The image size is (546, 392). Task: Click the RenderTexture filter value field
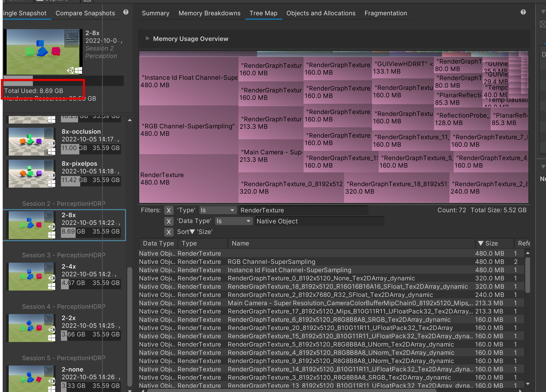[x=303, y=210]
